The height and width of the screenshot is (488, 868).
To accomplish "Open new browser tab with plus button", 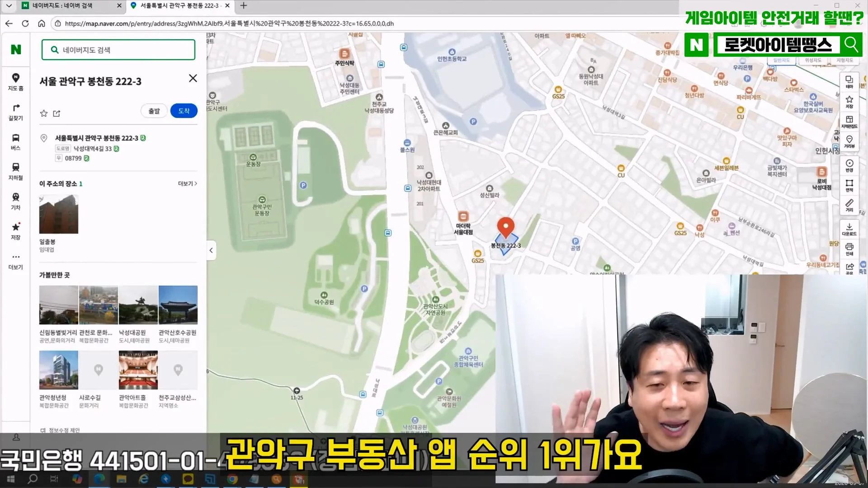I will [244, 5].
